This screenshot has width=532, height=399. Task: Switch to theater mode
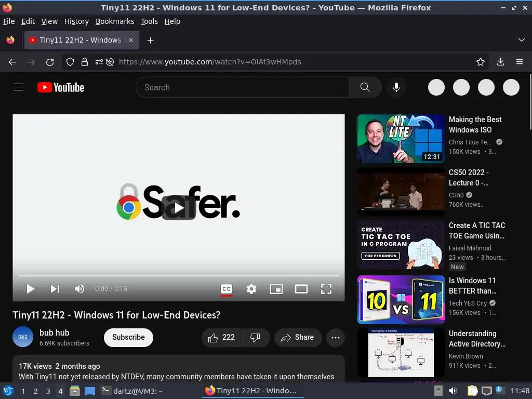coord(301,289)
